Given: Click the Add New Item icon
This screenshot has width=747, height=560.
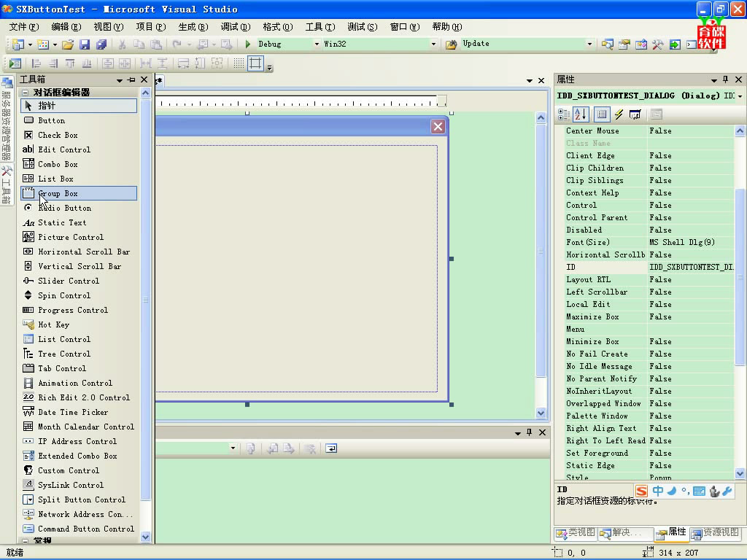Looking at the screenshot, I should [x=43, y=44].
